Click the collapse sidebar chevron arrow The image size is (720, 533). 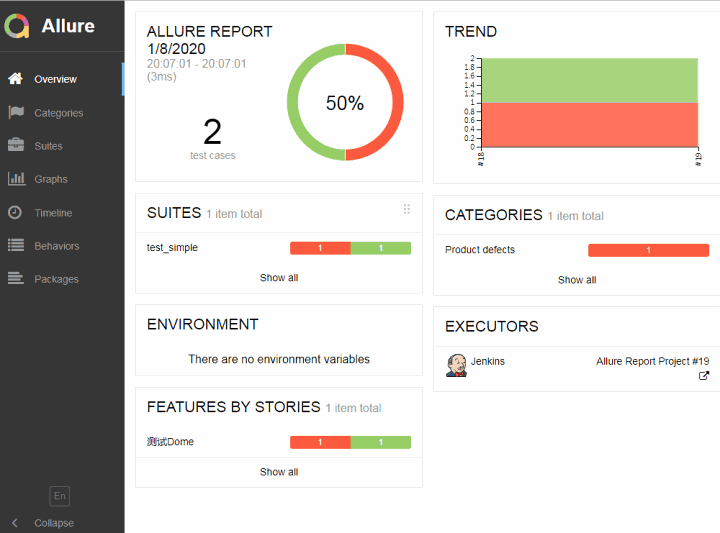15,522
